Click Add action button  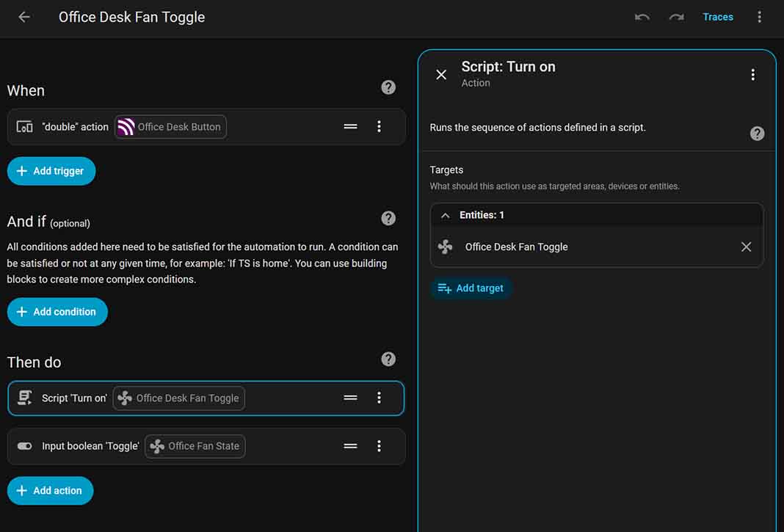[x=50, y=491]
